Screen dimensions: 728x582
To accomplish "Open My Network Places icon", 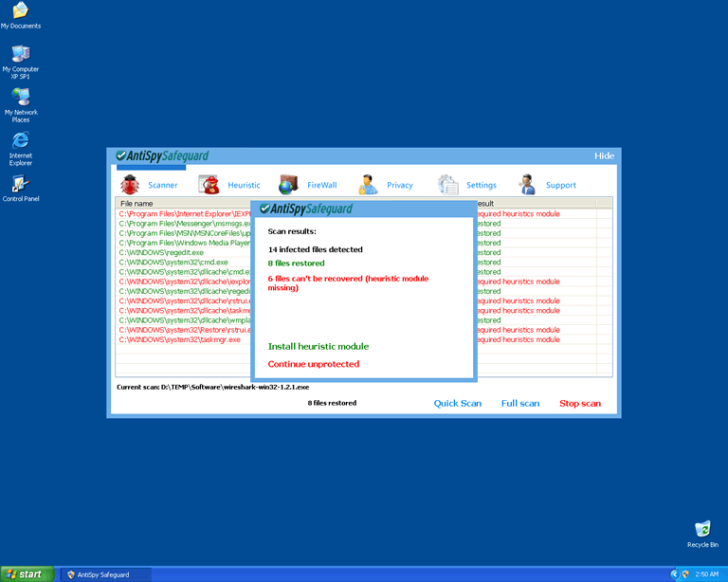I will (x=20, y=98).
